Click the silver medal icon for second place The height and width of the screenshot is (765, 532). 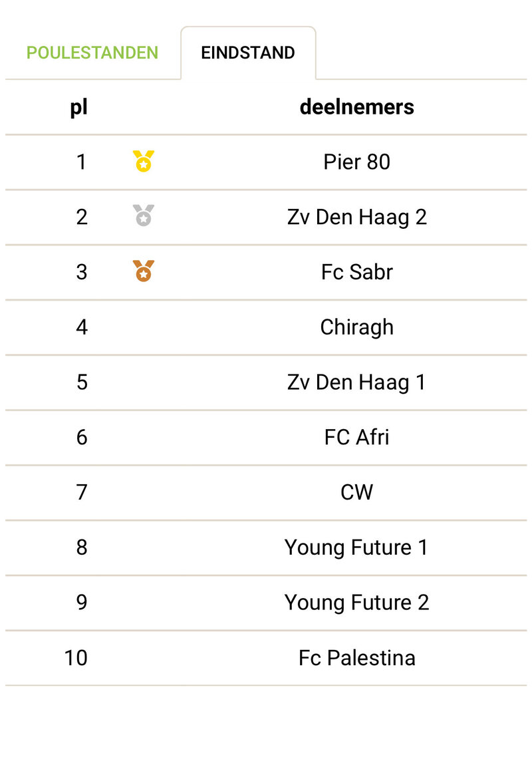[144, 216]
